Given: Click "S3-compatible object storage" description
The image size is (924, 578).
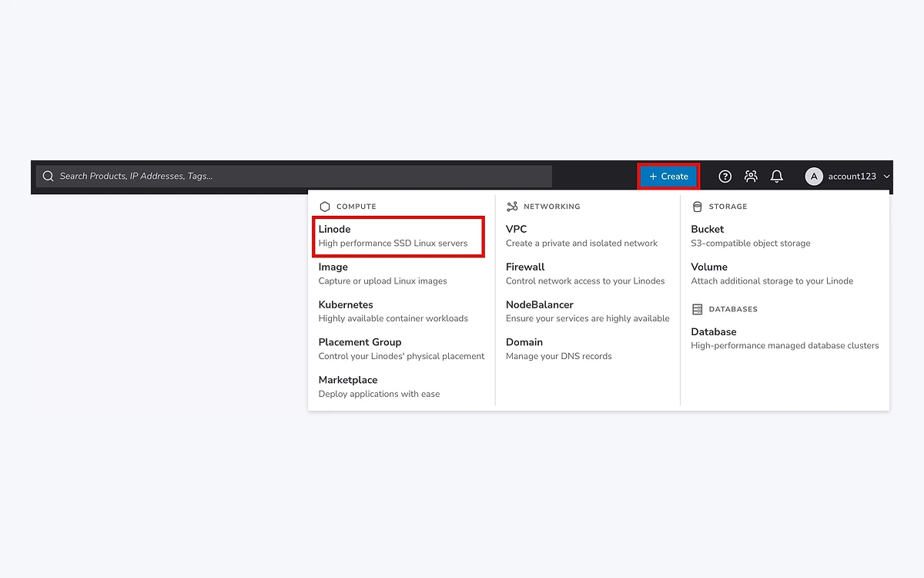Looking at the screenshot, I should 751,244.
